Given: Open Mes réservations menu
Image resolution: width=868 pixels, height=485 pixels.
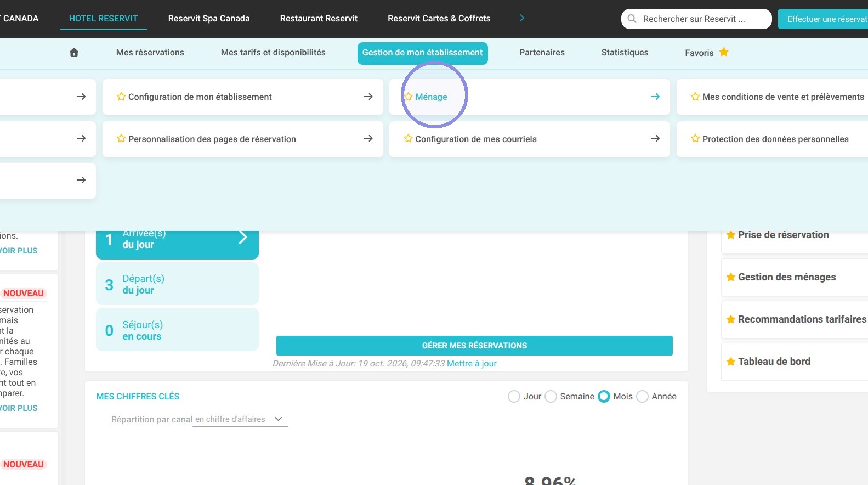Looking at the screenshot, I should click(x=150, y=52).
